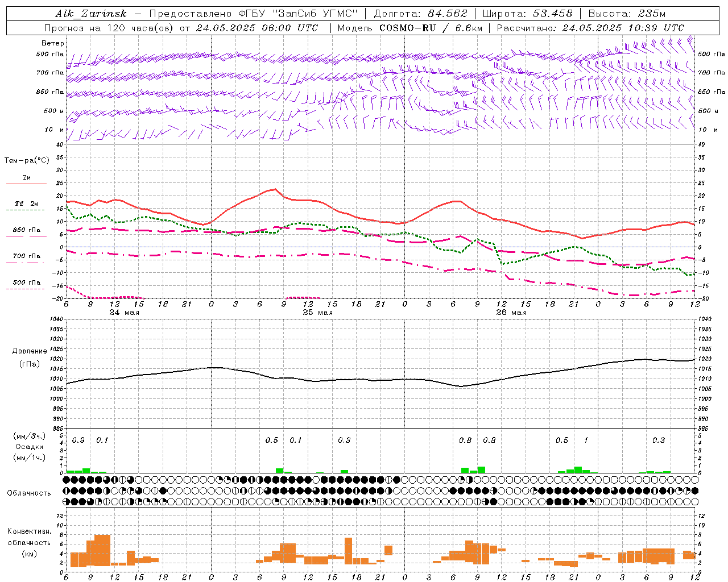Select the longitude value Долгота: 84.562
The width and height of the screenshot is (728, 582).
click(x=420, y=14)
